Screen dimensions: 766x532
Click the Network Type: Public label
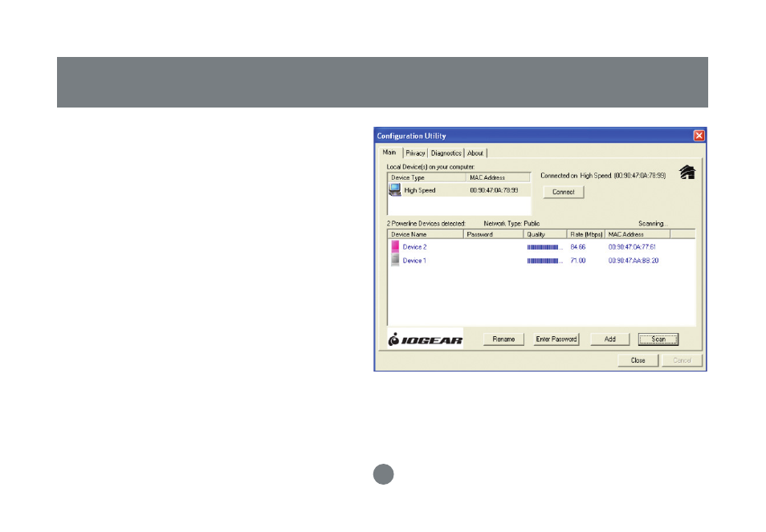click(511, 224)
